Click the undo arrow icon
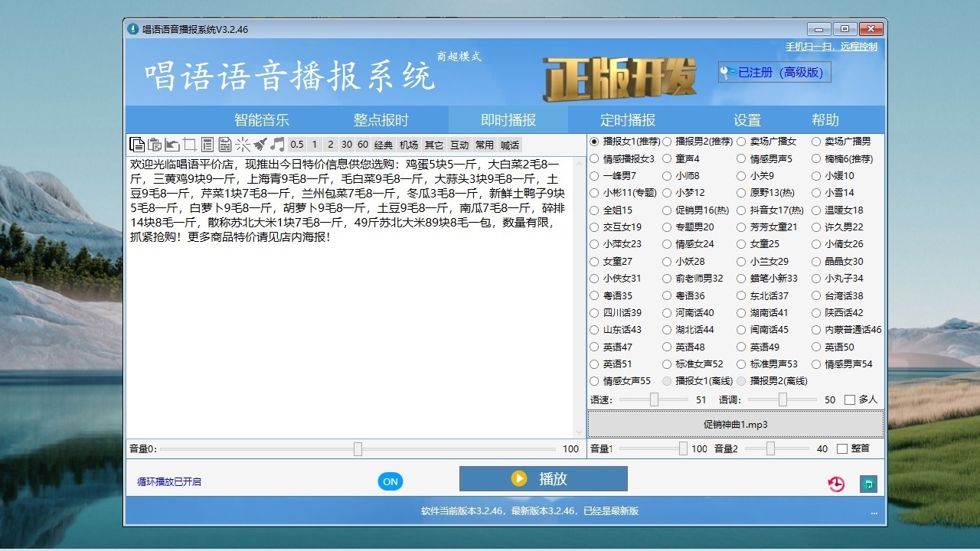Viewport: 980px width, 551px height. (172, 144)
